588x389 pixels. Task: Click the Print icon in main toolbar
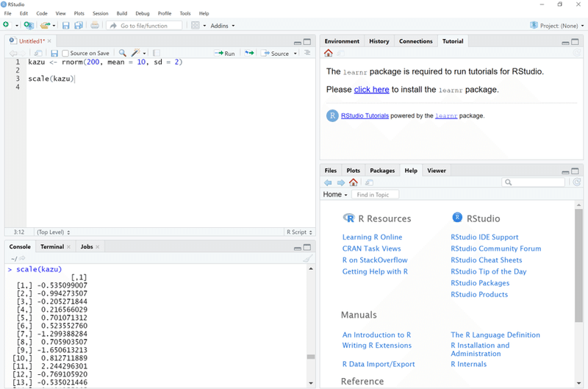click(x=95, y=25)
